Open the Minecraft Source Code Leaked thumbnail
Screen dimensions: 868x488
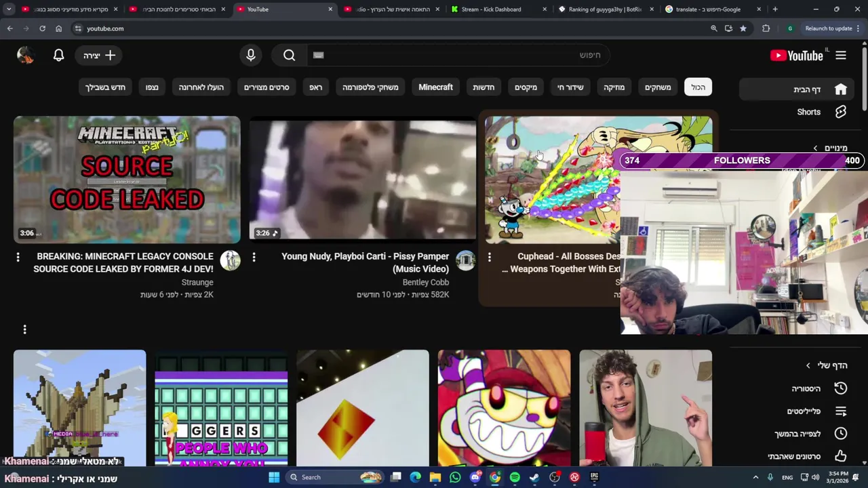(127, 180)
